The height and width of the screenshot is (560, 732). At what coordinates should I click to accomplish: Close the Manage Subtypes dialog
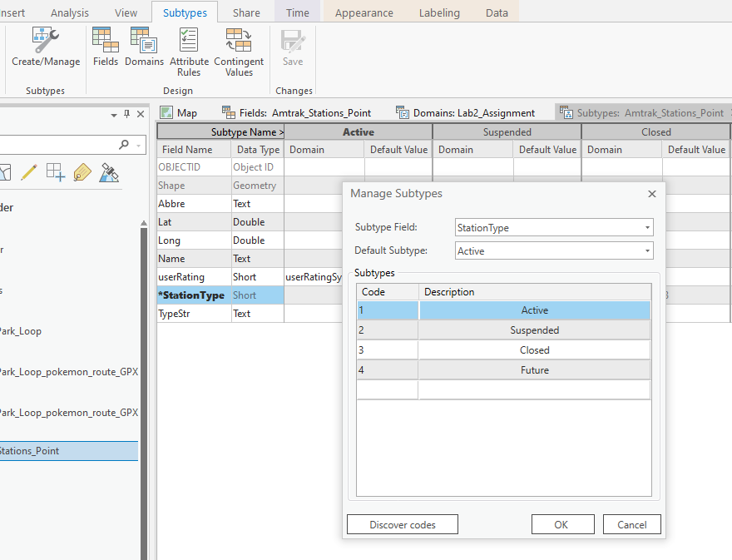(652, 193)
